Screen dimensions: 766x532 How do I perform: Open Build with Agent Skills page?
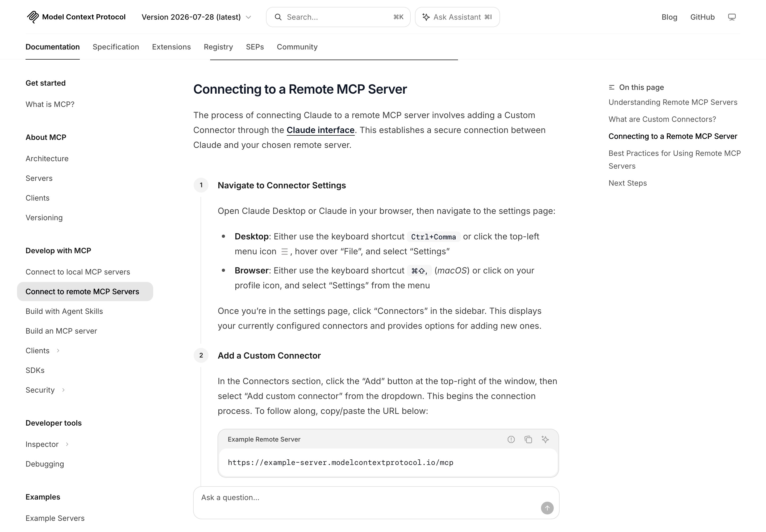click(64, 311)
